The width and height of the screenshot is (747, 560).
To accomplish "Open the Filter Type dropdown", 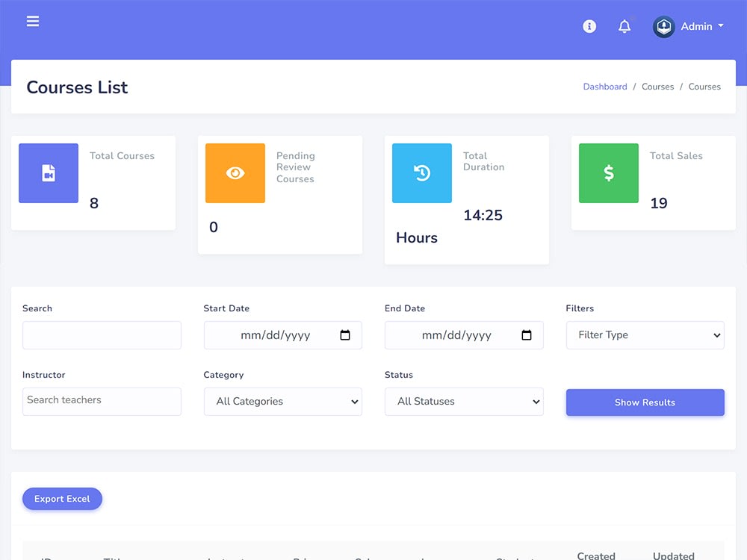I will pos(645,335).
